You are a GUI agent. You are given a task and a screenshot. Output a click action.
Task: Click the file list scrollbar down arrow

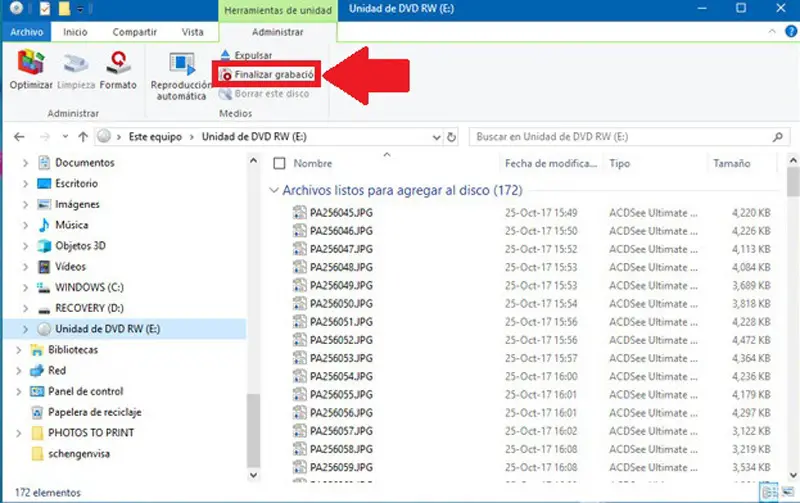tap(793, 475)
